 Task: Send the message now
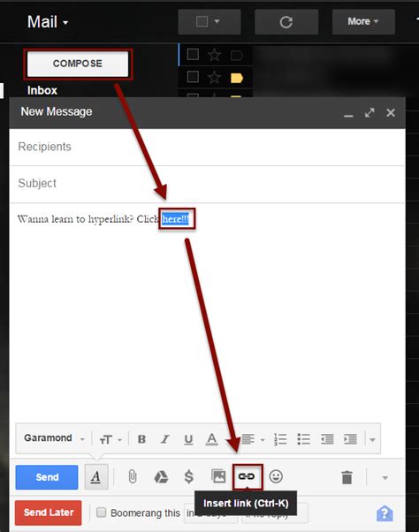[x=47, y=477]
